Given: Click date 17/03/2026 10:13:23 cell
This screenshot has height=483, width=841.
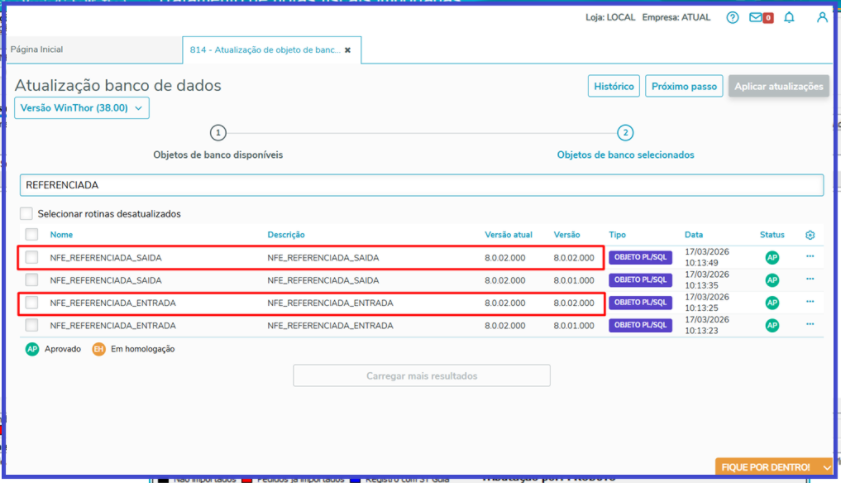Looking at the screenshot, I should pyautogui.click(x=707, y=325).
